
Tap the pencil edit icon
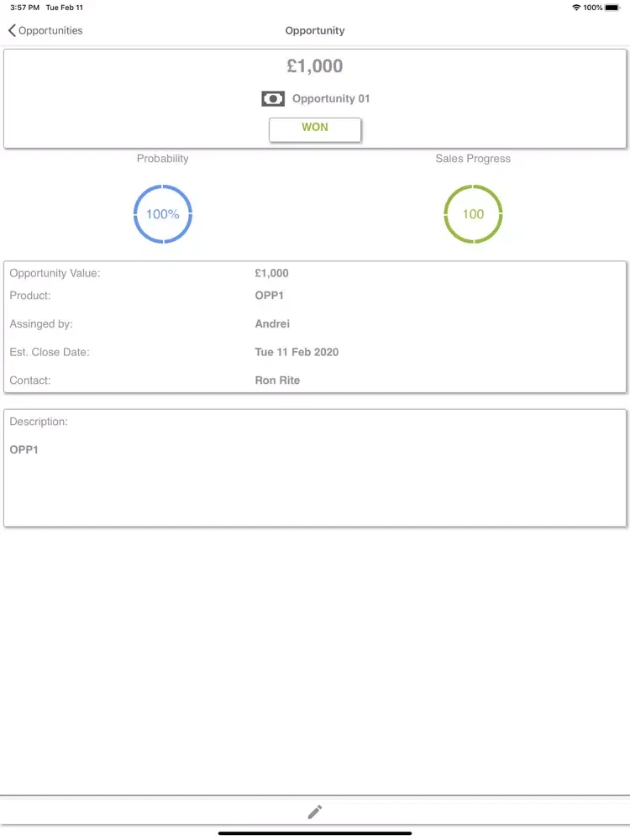315,811
